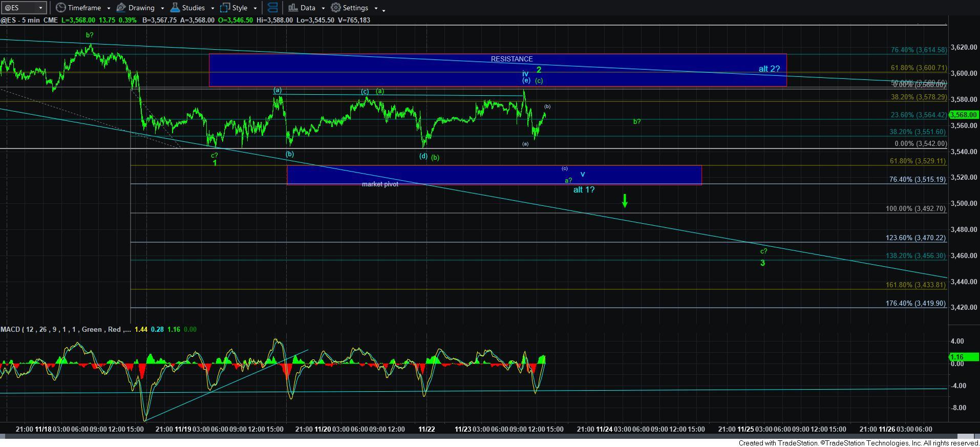Open the Data menu label
This screenshot has height=447, width=980.
click(x=308, y=8)
